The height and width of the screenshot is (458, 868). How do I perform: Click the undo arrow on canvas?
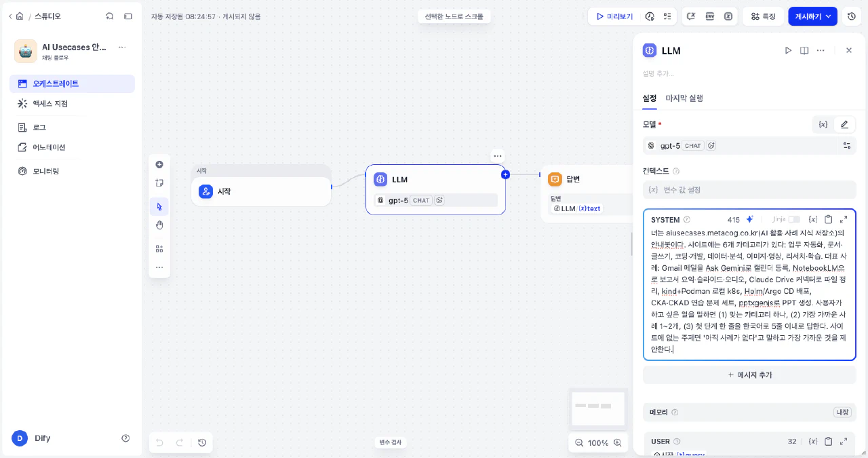pyautogui.click(x=159, y=442)
